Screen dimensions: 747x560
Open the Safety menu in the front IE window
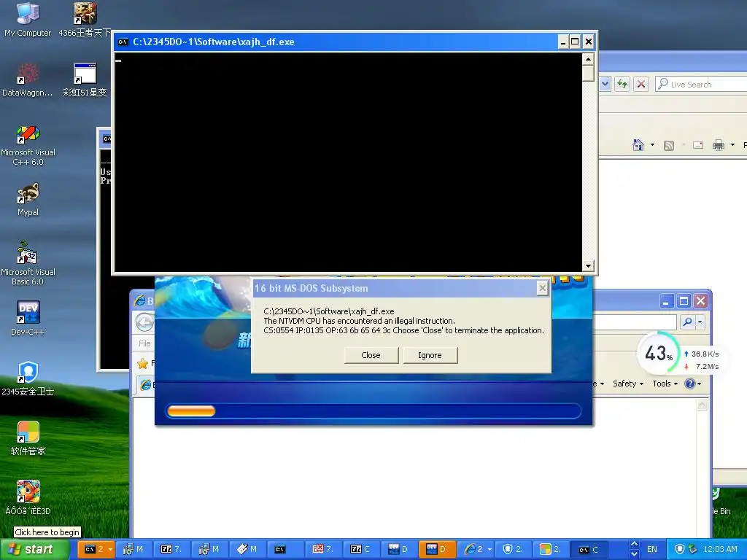pos(628,384)
